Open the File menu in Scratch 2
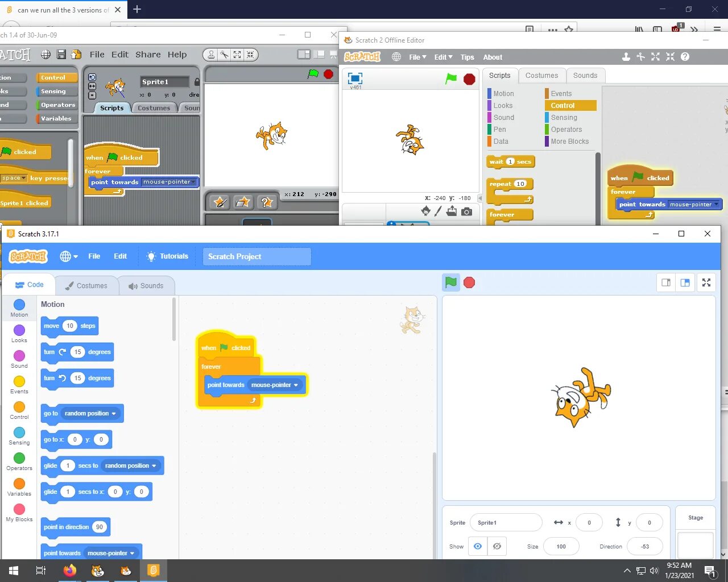 pyautogui.click(x=417, y=57)
